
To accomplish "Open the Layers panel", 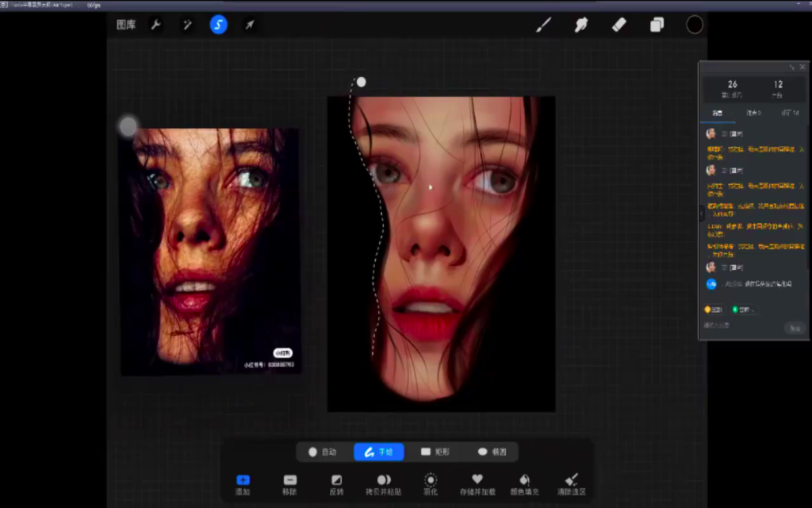I will (657, 25).
